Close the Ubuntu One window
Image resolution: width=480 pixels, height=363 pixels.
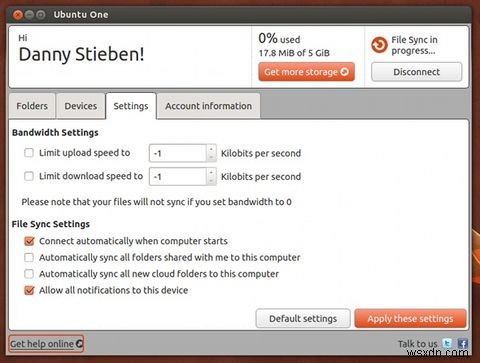18,15
